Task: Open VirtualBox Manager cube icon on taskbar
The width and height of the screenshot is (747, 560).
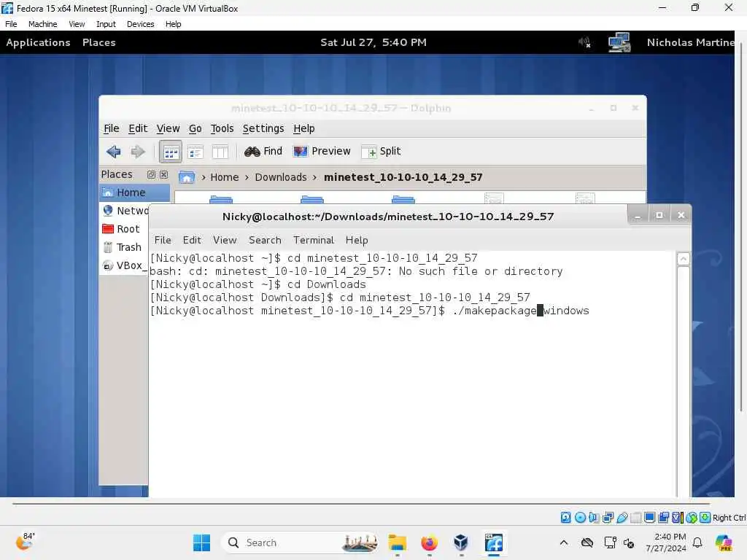Action: [x=461, y=542]
